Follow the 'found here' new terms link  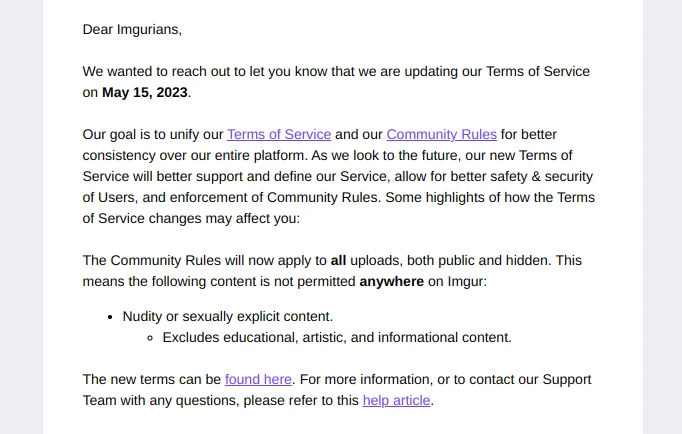[258, 379]
